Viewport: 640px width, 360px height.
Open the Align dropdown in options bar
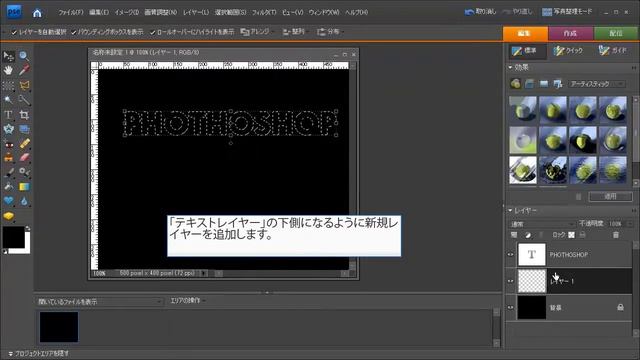click(296, 32)
